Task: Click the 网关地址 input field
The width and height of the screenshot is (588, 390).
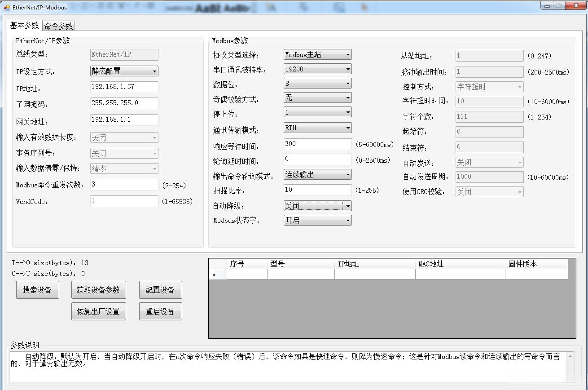Action: (124, 120)
